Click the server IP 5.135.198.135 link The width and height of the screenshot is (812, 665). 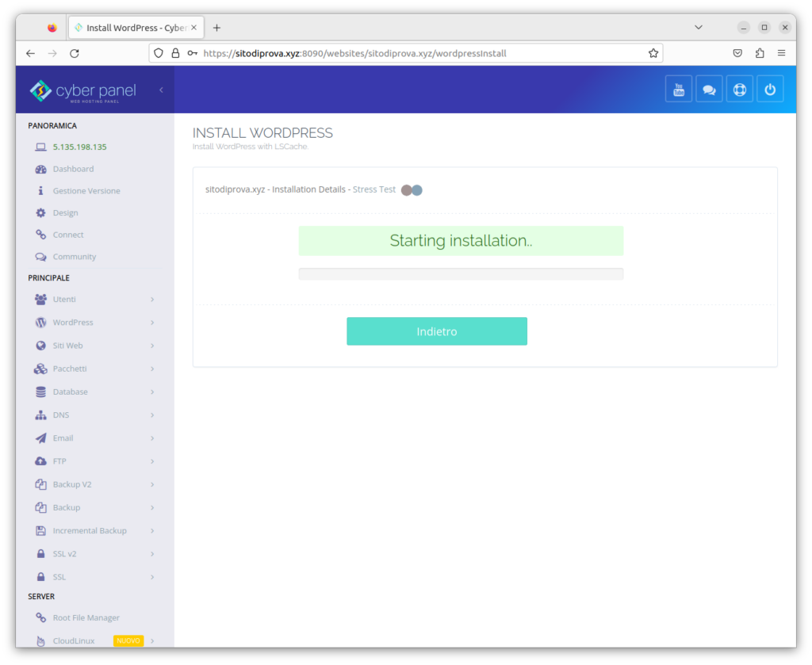coord(80,147)
